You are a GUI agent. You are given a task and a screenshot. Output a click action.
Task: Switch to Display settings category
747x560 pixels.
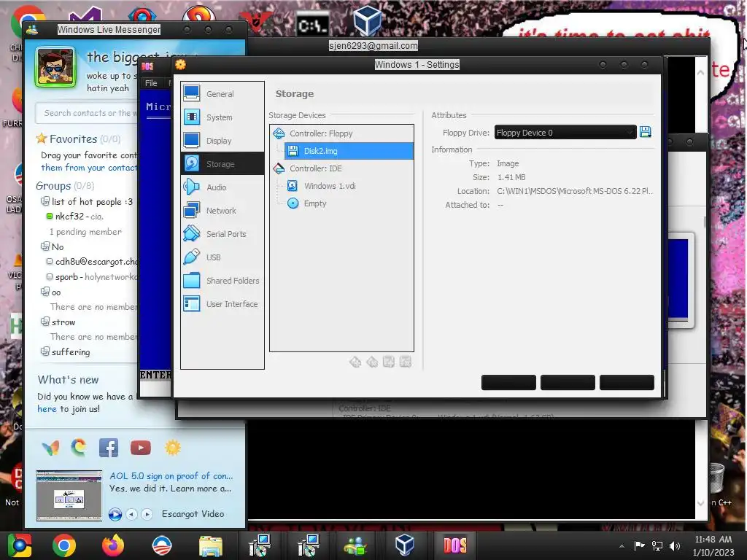[222, 141]
